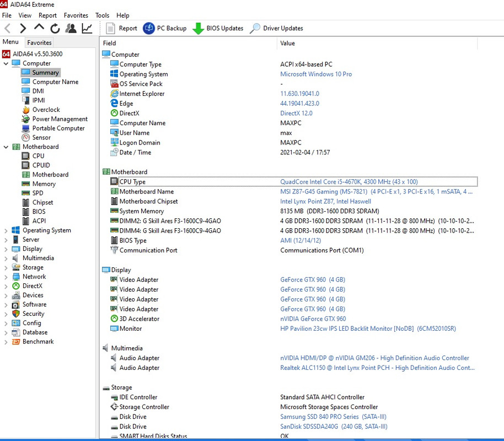Collapse the Computer tree node
Screen dimensions: 504x441
(x=6, y=63)
